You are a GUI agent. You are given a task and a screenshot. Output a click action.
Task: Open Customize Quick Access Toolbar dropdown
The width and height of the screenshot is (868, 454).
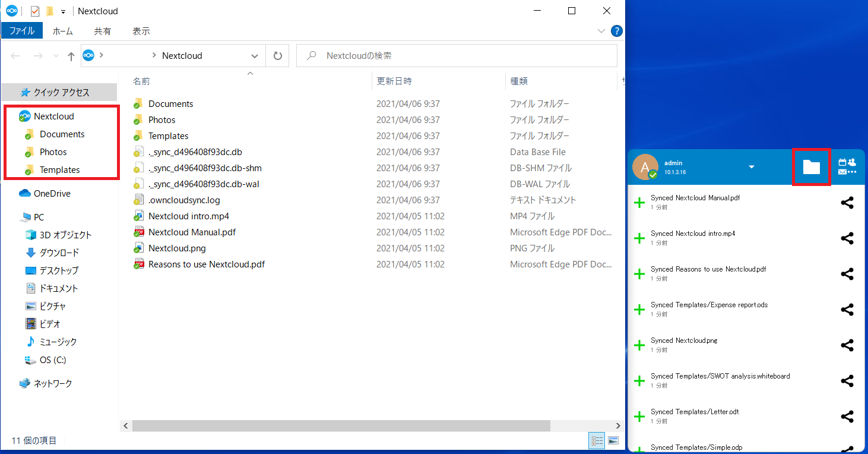[63, 11]
